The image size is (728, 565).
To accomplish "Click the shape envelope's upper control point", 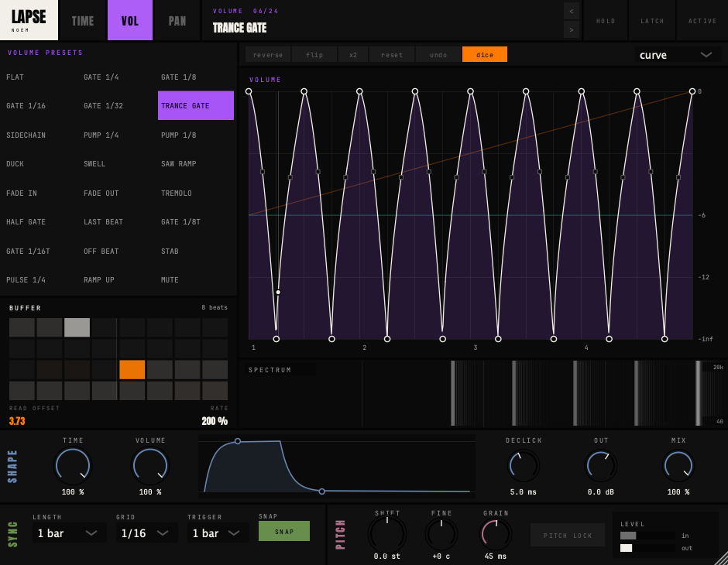I will [x=238, y=441].
